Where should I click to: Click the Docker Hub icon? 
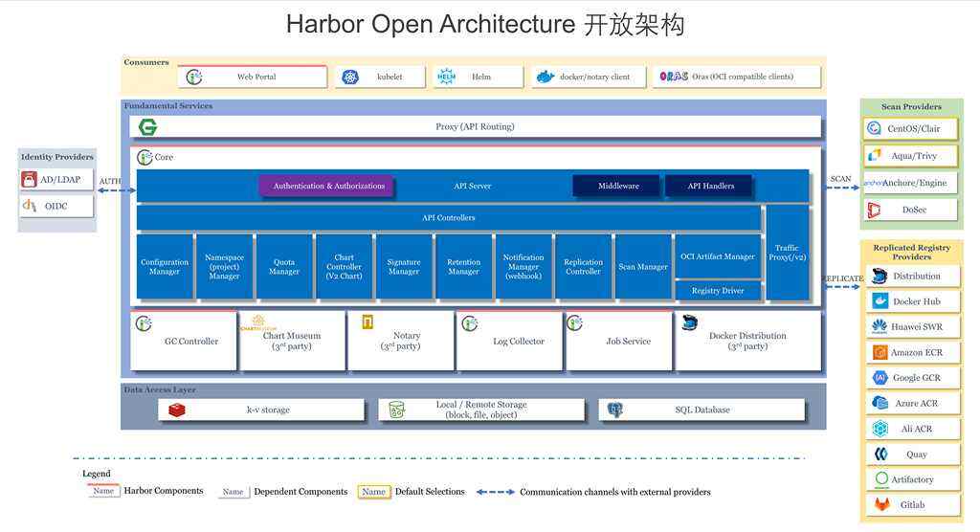(x=880, y=301)
